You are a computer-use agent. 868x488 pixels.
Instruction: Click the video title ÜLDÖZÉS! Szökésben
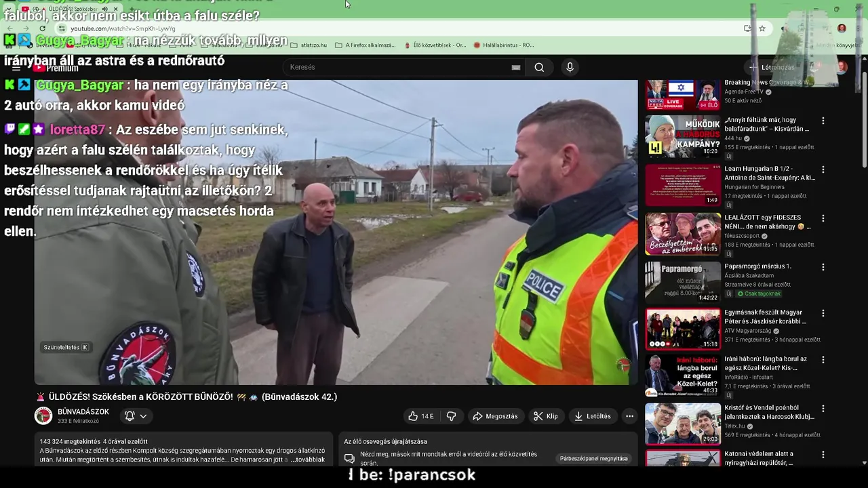tap(186, 396)
